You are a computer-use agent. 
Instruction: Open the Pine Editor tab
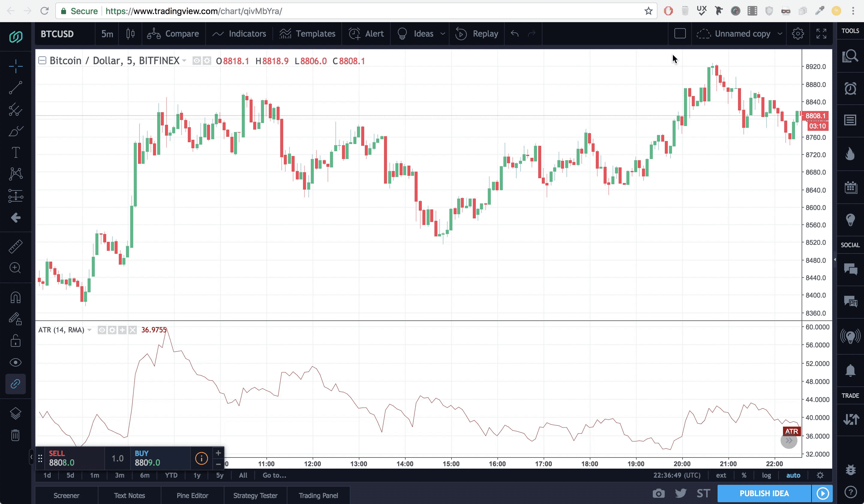click(192, 495)
